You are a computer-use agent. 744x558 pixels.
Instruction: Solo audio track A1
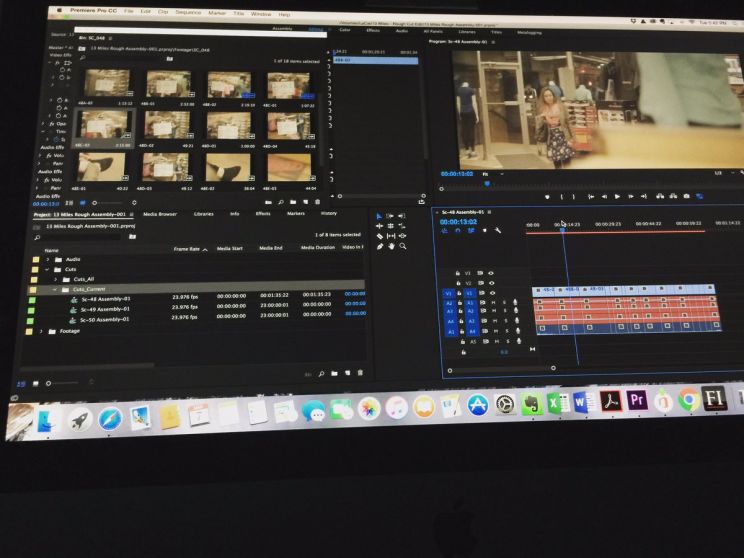tap(504, 303)
